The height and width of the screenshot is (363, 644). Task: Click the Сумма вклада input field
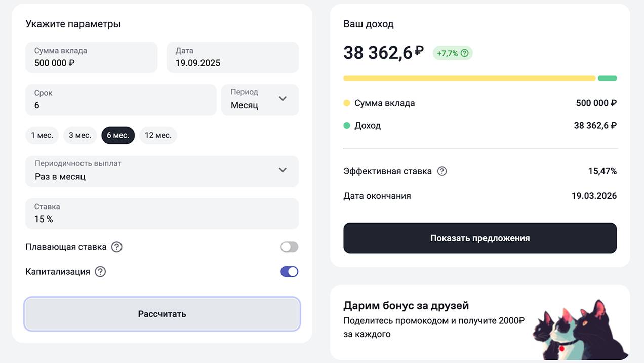point(92,57)
